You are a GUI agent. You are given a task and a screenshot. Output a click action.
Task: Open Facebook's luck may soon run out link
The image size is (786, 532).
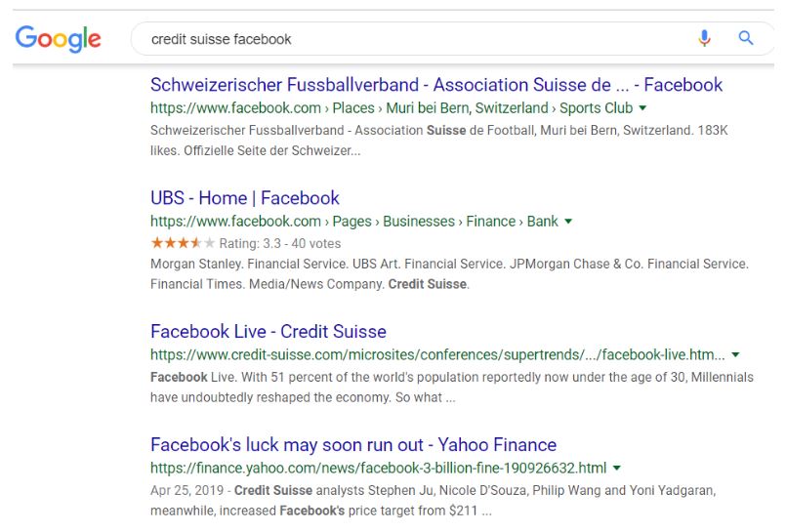point(353,445)
